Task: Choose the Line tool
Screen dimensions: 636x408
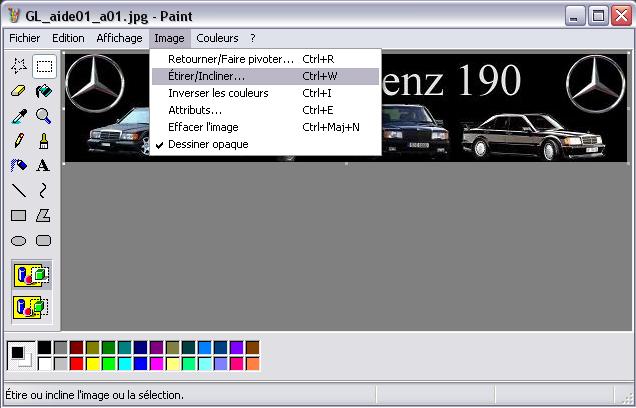Action: [x=19, y=190]
